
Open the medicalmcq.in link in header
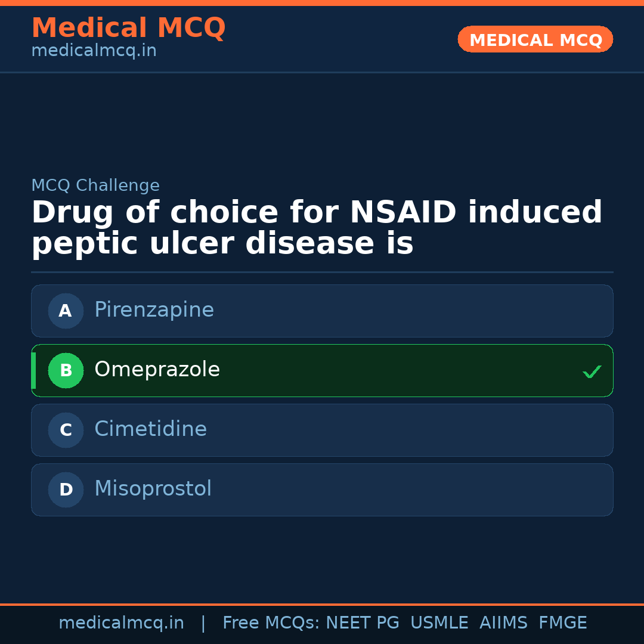pyautogui.click(x=94, y=51)
